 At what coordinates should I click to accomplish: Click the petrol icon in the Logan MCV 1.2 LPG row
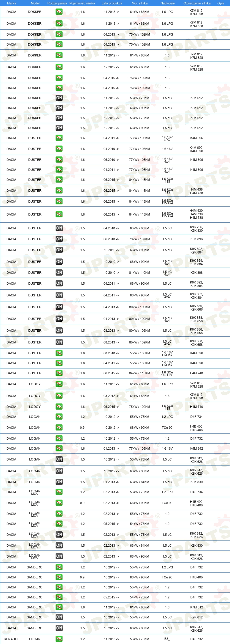[x=59, y=492]
